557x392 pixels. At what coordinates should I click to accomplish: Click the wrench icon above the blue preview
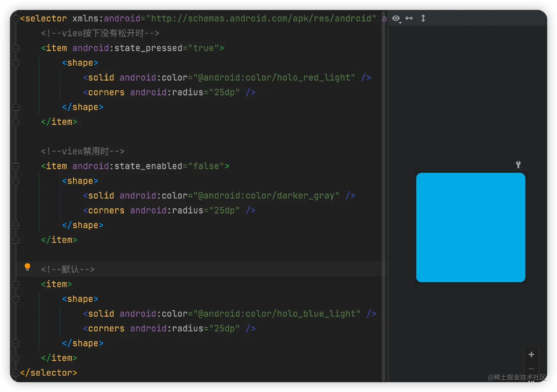(x=519, y=164)
